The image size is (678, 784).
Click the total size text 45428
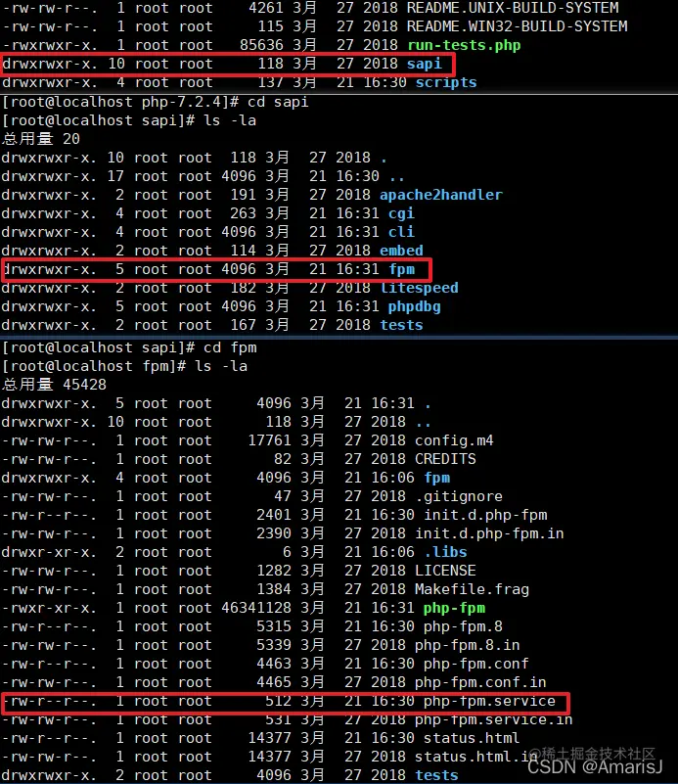pyautogui.click(x=85, y=385)
